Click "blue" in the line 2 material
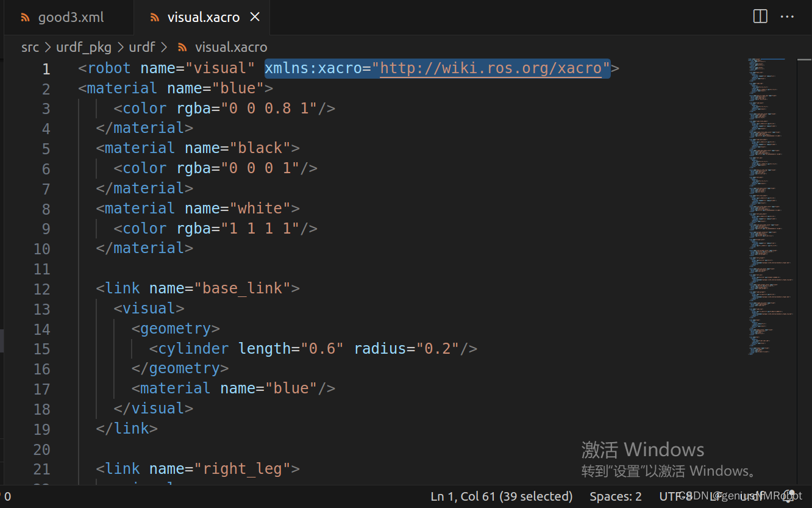 tap(238, 88)
